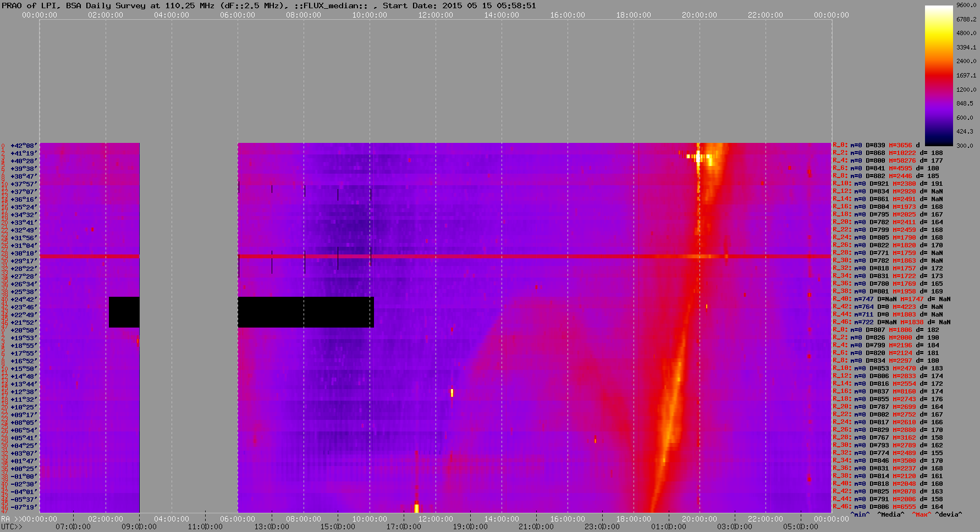Click the row stats with D=921
Screen dimensions: 980x532
[x=888, y=184]
